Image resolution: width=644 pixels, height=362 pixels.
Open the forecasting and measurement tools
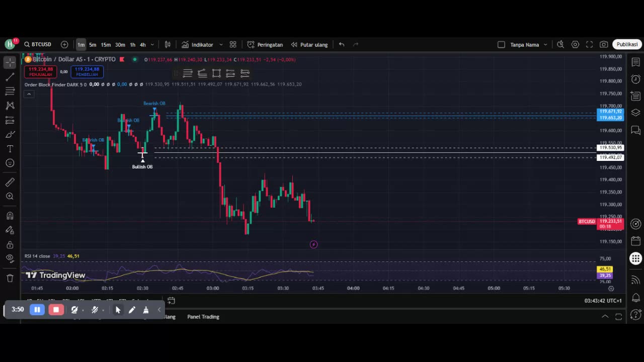click(x=10, y=120)
